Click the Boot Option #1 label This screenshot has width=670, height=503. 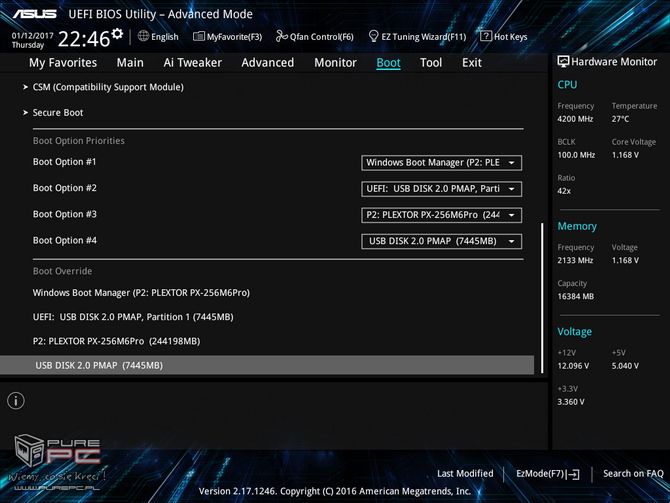(65, 162)
